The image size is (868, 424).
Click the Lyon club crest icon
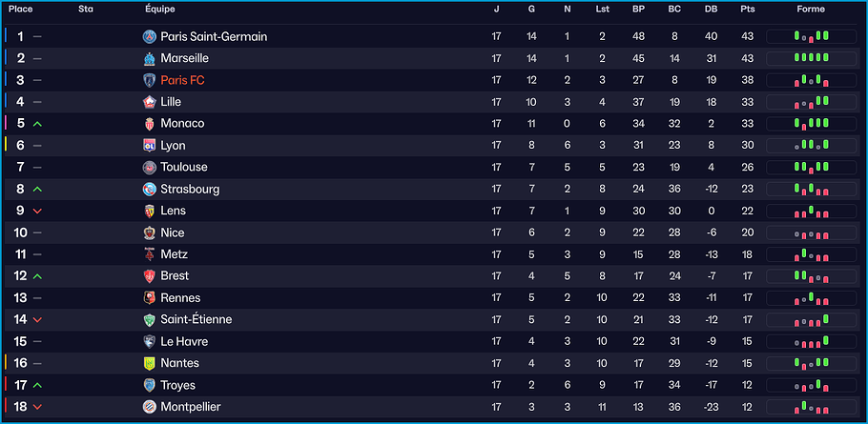coord(149,146)
